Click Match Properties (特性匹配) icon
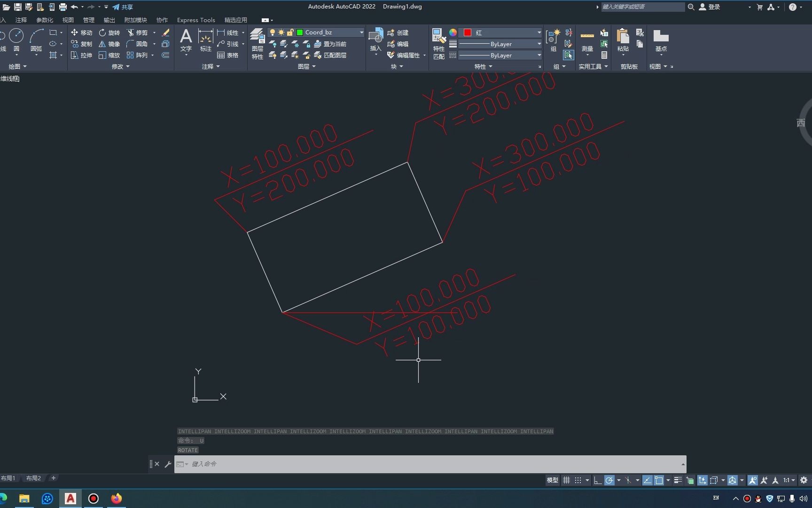Screen dimensions: 812x508 (439, 43)
